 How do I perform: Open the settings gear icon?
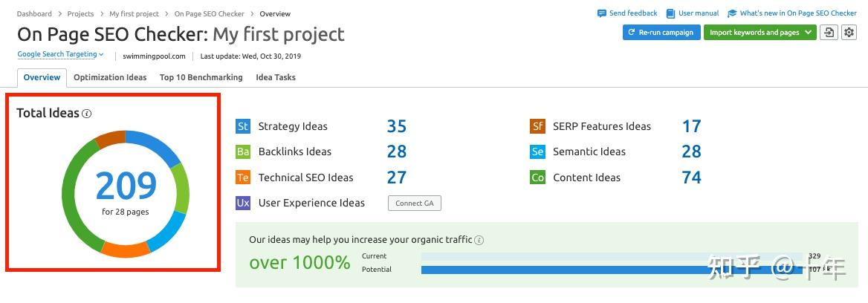point(849,33)
